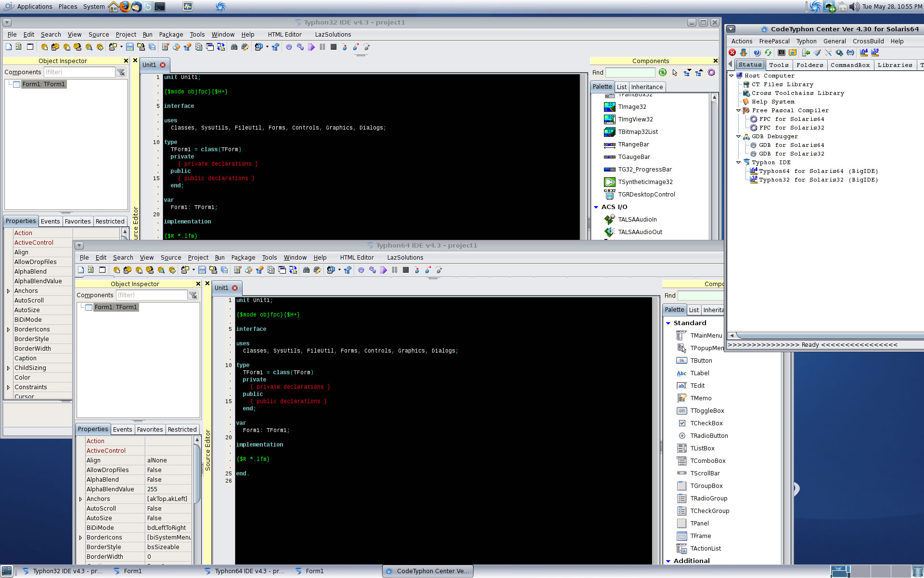The width and height of the screenshot is (924, 578).
Task: Click Stop square icon in Typhon32 toolbar
Action: 334,47
